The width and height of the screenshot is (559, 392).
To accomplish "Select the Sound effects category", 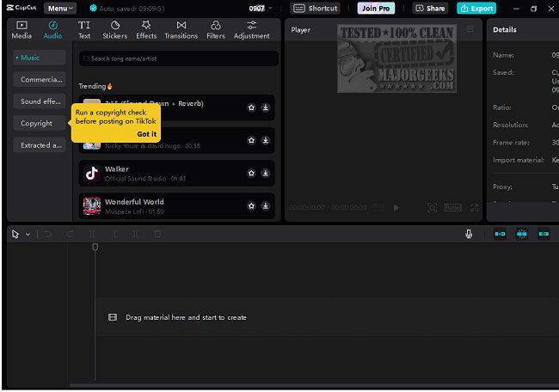I will pos(40,101).
